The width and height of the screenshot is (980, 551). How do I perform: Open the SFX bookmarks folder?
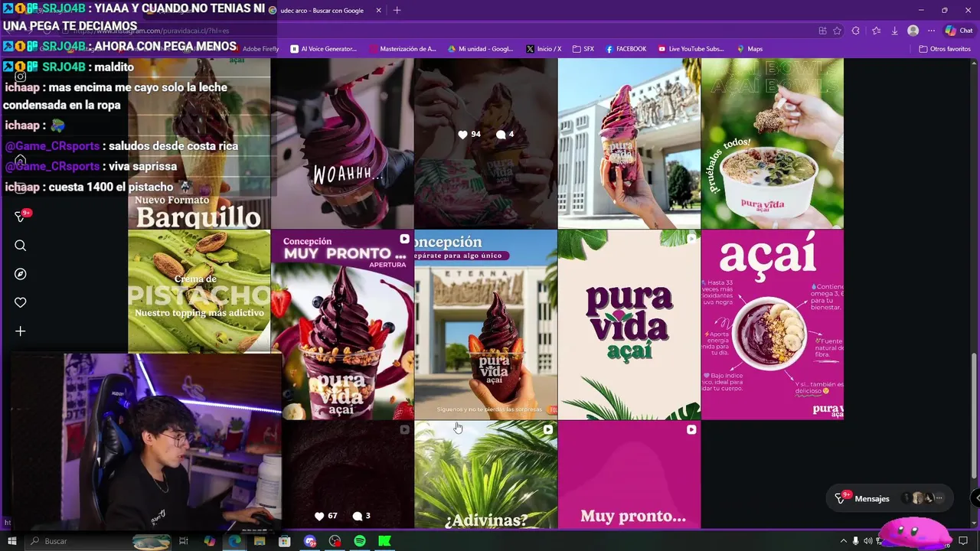click(583, 49)
